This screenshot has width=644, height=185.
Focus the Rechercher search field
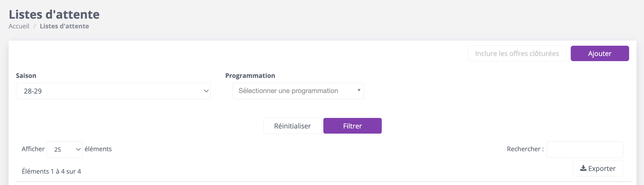(585, 149)
